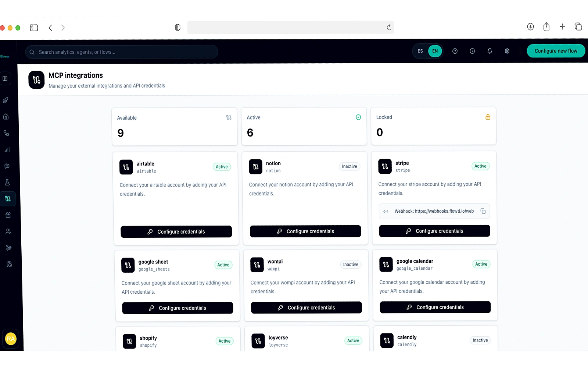
Task: Click the info circle icon in header
Action: click(472, 51)
